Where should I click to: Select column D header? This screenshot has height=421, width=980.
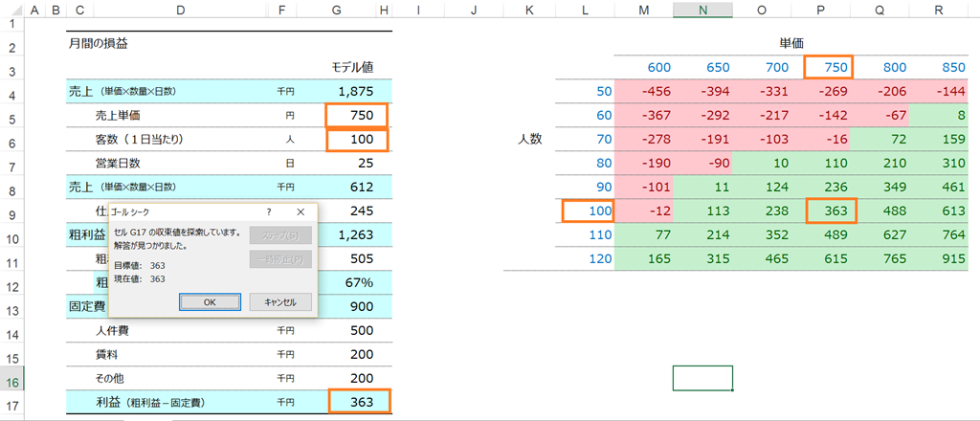pyautogui.click(x=181, y=9)
